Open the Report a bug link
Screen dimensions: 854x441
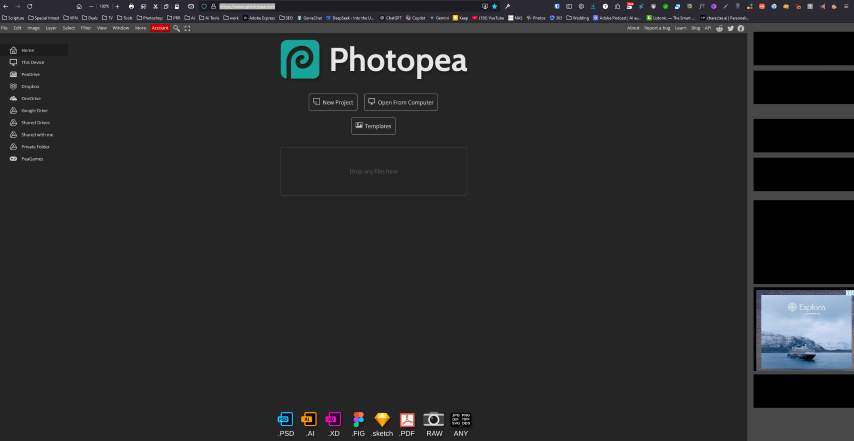click(x=657, y=28)
